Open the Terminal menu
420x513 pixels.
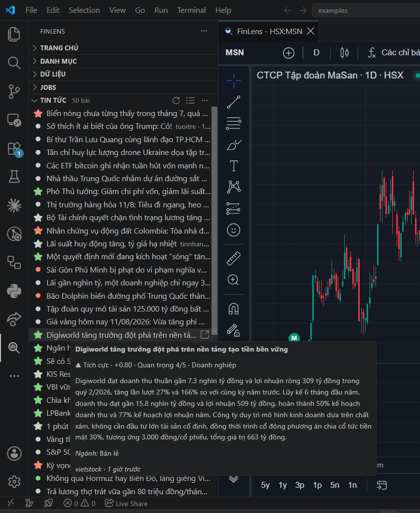pos(192,10)
